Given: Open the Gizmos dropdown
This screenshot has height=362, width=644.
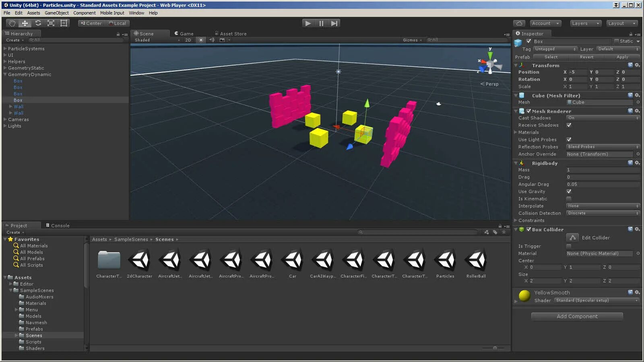Looking at the screenshot, I should click(412, 40).
